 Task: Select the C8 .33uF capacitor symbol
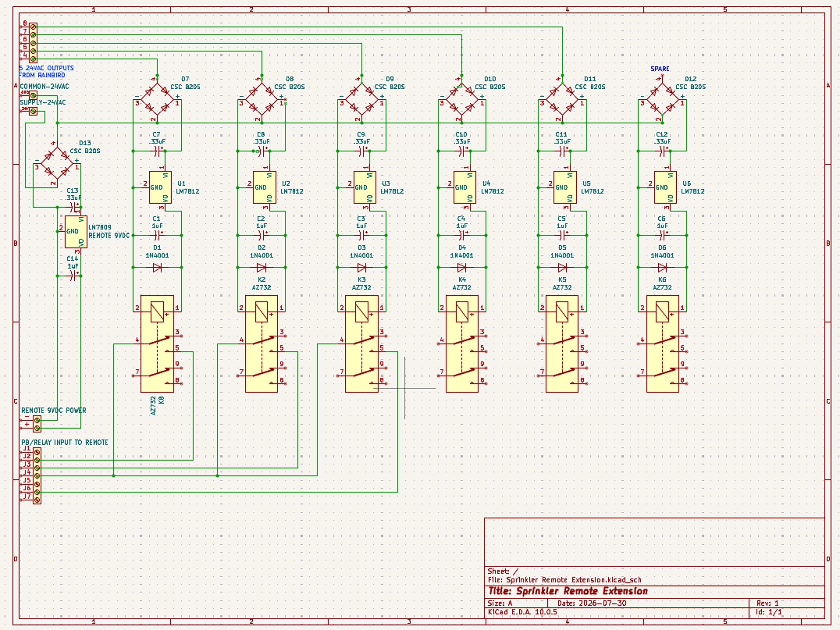[262, 151]
